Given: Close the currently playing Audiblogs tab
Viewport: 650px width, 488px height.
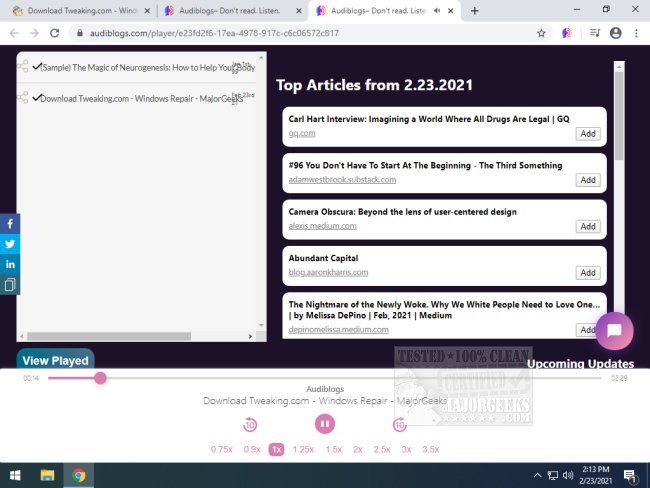Looking at the screenshot, I should click(x=451, y=11).
